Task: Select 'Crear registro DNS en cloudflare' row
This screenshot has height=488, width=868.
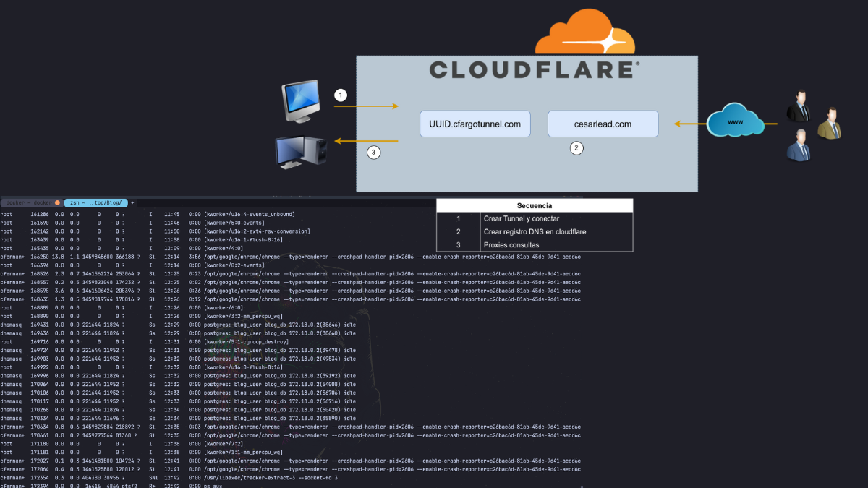Action: [535, 231]
